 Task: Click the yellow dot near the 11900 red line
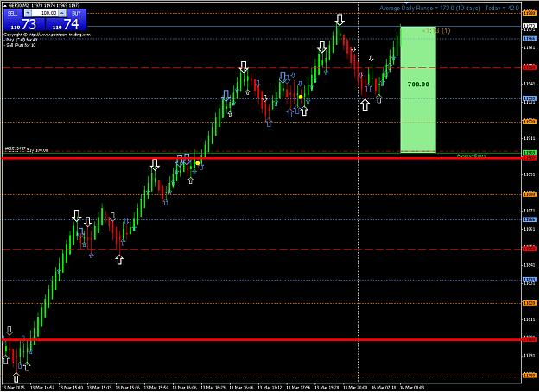[x=197, y=163]
